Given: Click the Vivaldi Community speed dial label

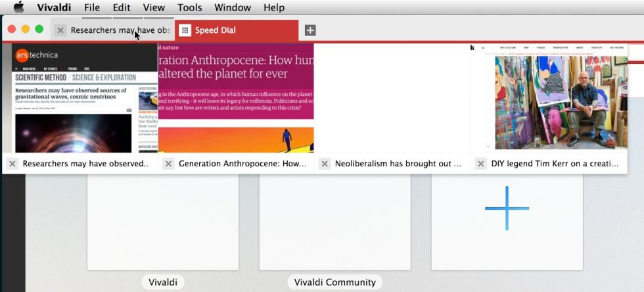Looking at the screenshot, I should point(335,282).
